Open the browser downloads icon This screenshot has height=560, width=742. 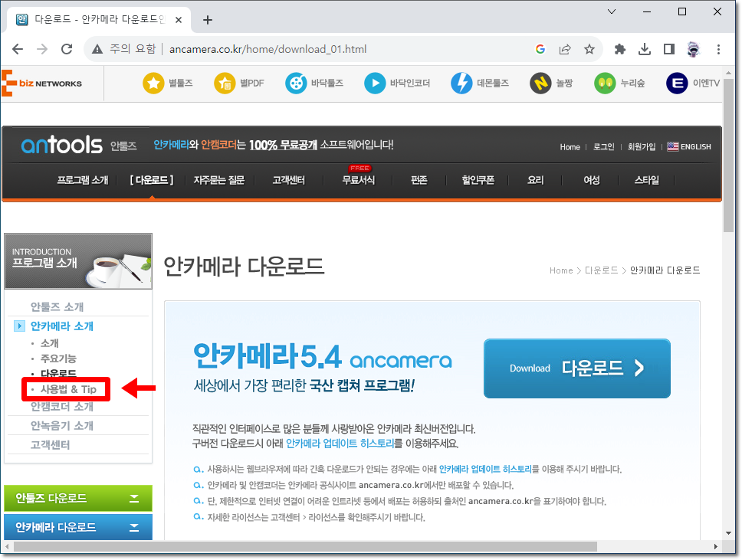tap(645, 49)
